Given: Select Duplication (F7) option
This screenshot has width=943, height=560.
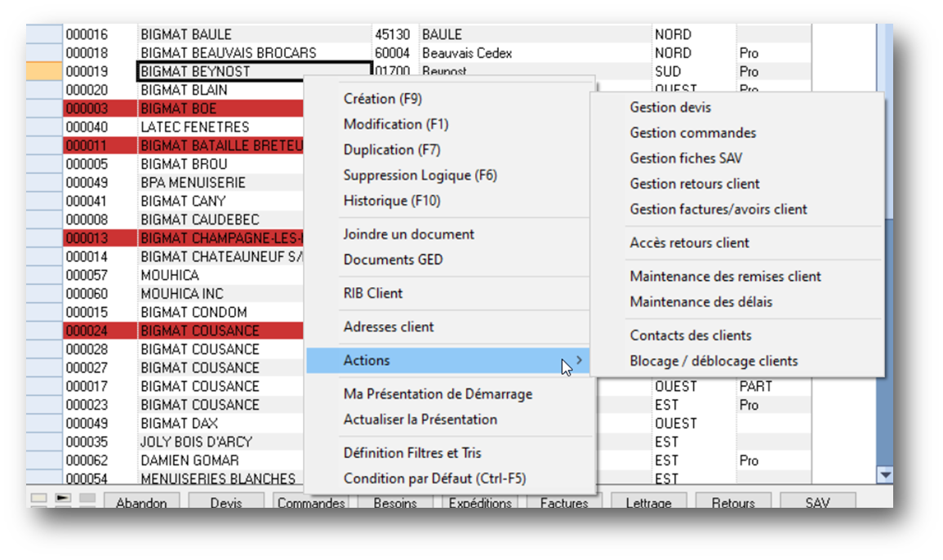Looking at the screenshot, I should click(391, 150).
